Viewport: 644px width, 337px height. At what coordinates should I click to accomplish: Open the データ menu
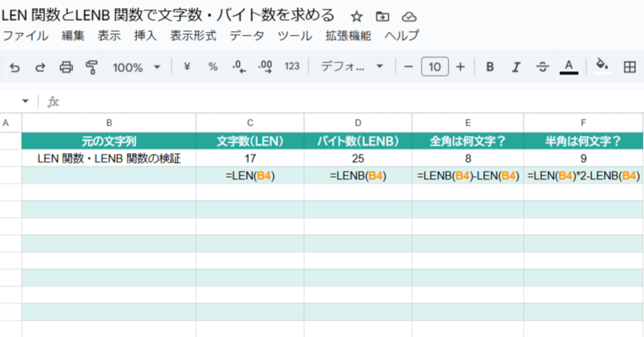247,36
